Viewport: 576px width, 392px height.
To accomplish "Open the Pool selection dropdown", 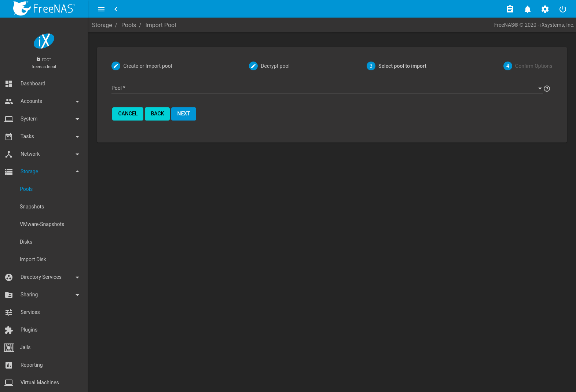I will click(326, 88).
